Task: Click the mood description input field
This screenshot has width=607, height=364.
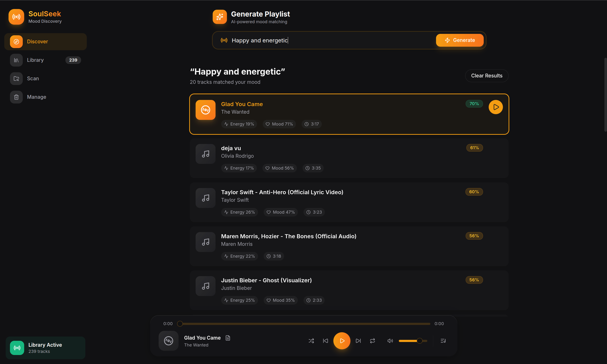Action: tap(319, 40)
